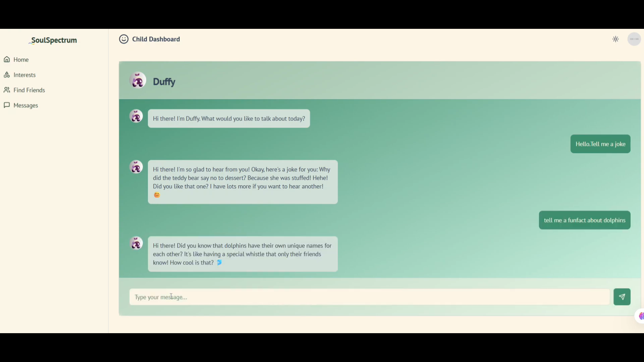Open the Messages section
The height and width of the screenshot is (362, 644).
[26, 106]
